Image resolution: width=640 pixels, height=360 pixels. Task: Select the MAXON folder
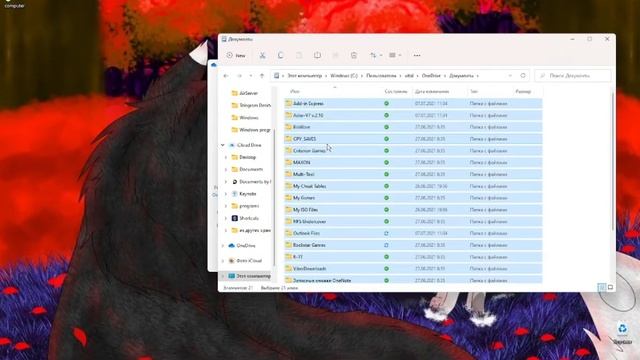(x=413, y=162)
